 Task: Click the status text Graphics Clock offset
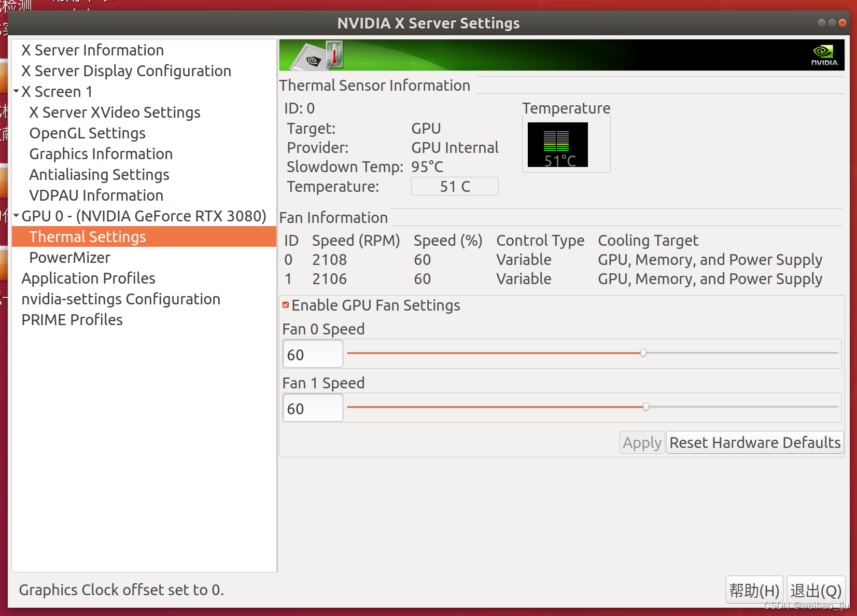pos(121,590)
